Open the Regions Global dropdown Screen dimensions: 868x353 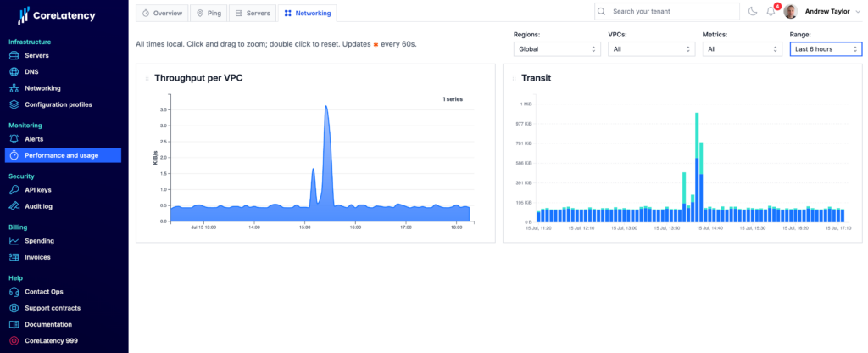coord(557,48)
